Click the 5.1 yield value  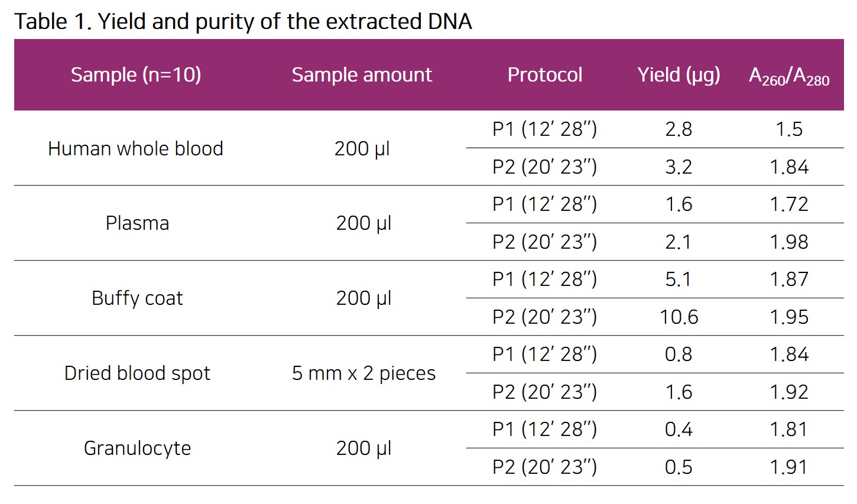pyautogui.click(x=679, y=279)
